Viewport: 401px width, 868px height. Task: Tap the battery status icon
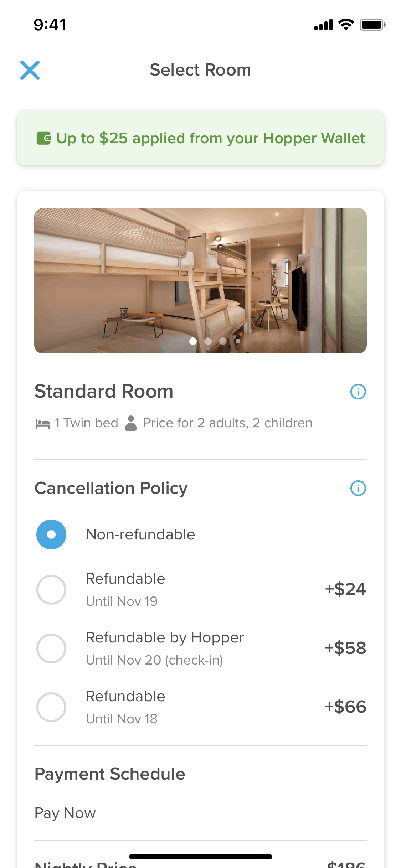tap(372, 25)
